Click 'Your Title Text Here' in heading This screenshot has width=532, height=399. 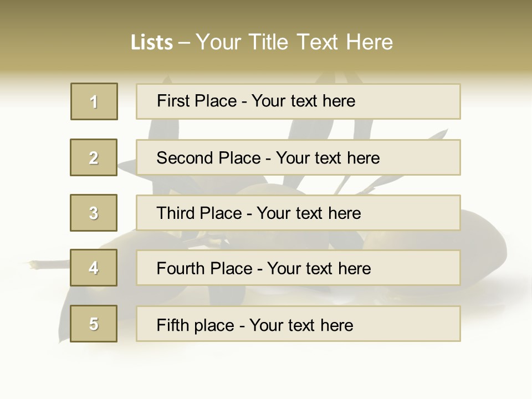click(294, 42)
